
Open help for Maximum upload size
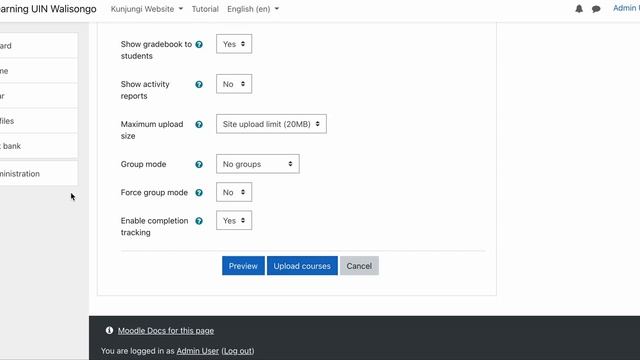pos(199,124)
